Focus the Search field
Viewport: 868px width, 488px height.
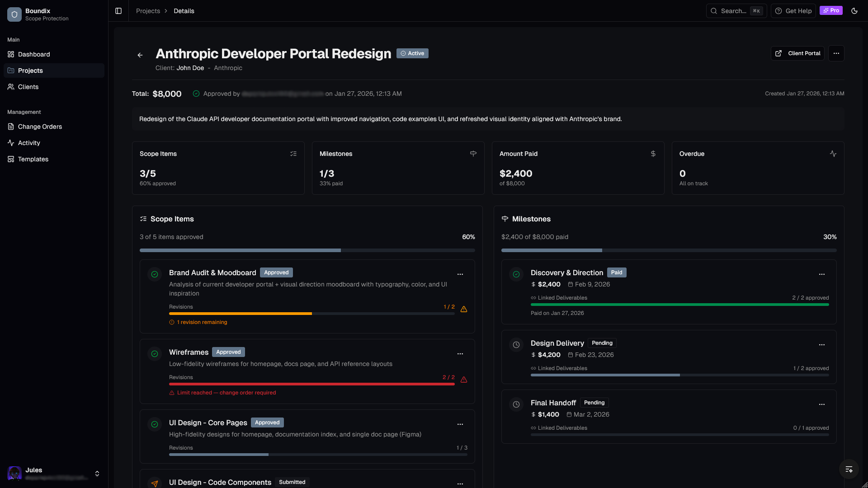tap(736, 11)
